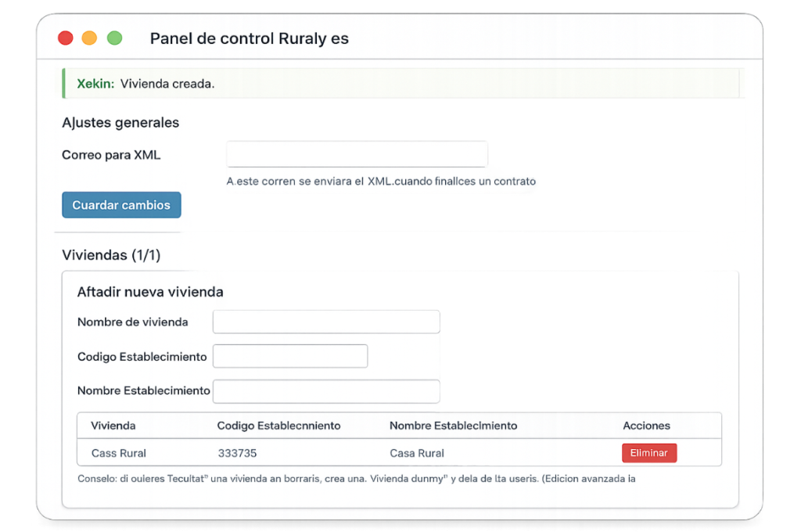801x532 pixels.
Task: Click the Codigo Establecimiento table column header
Action: pos(278,426)
